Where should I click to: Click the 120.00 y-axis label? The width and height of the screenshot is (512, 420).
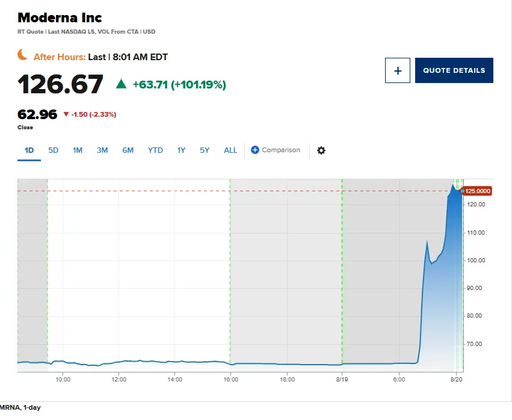pyautogui.click(x=476, y=205)
